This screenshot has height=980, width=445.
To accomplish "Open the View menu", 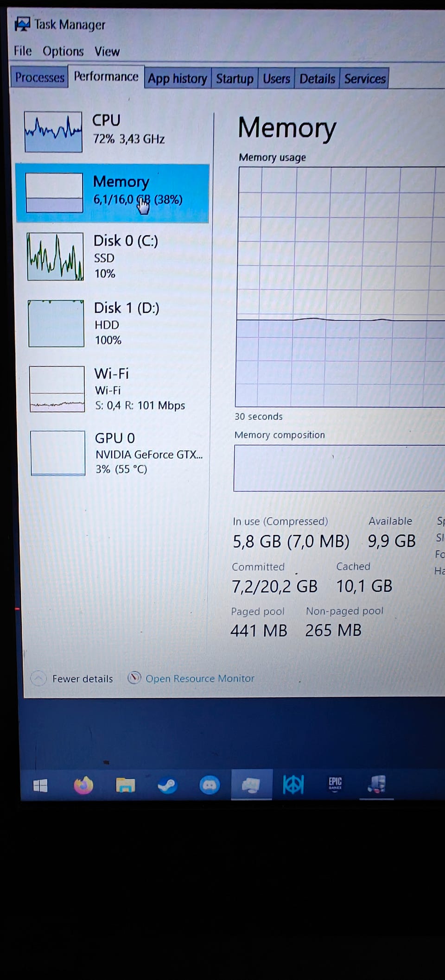I will pyautogui.click(x=107, y=51).
